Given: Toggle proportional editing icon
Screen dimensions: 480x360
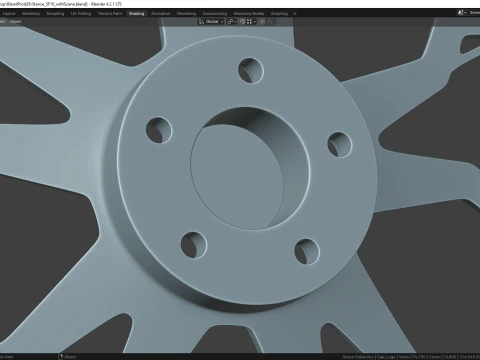Looking at the screenshot, I should [262, 22].
